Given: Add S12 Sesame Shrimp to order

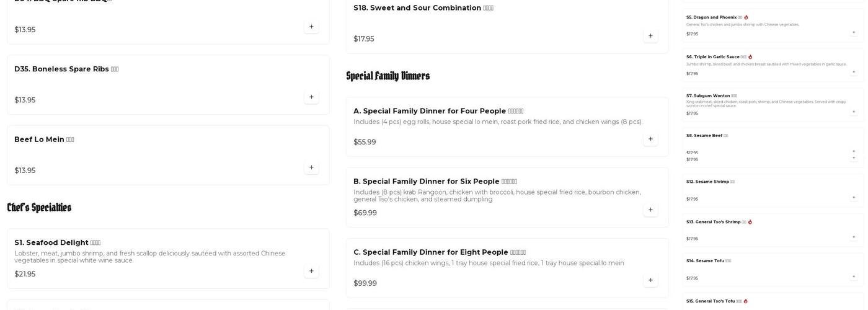Looking at the screenshot, I should point(853,197).
